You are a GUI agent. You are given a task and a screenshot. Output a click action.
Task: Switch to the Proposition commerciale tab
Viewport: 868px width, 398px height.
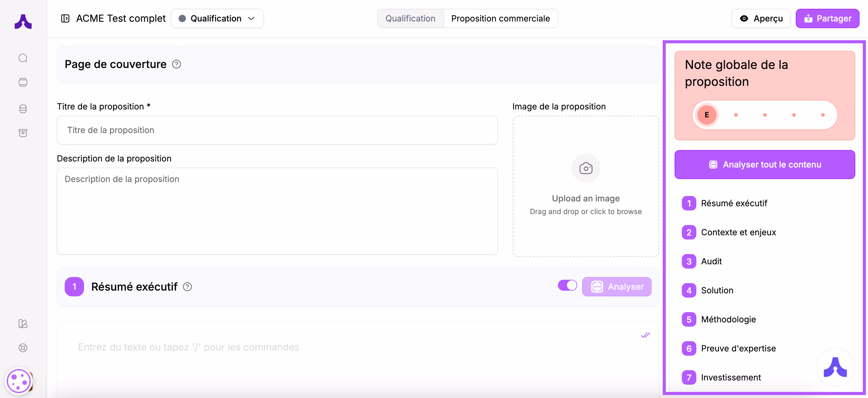coord(500,18)
